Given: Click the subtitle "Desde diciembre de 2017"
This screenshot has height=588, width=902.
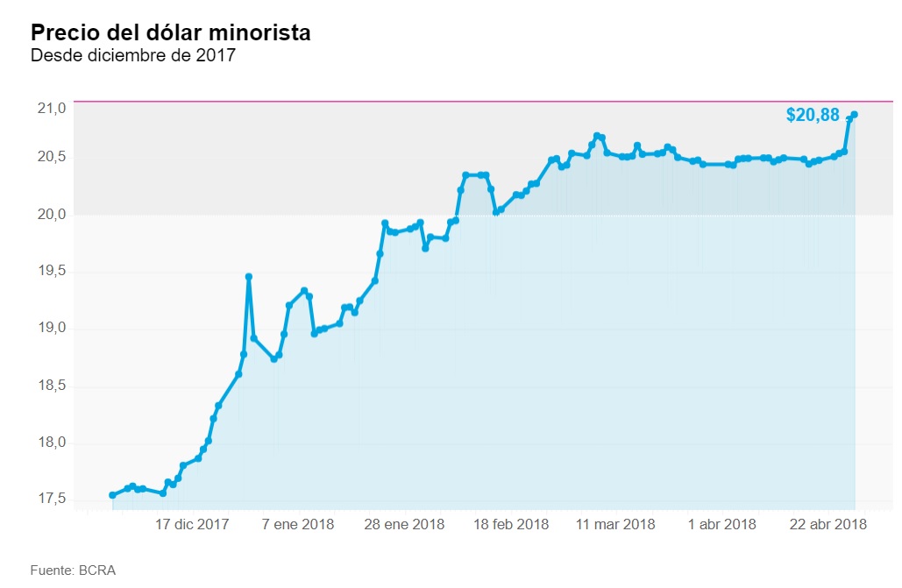Looking at the screenshot, I should coord(133,56).
